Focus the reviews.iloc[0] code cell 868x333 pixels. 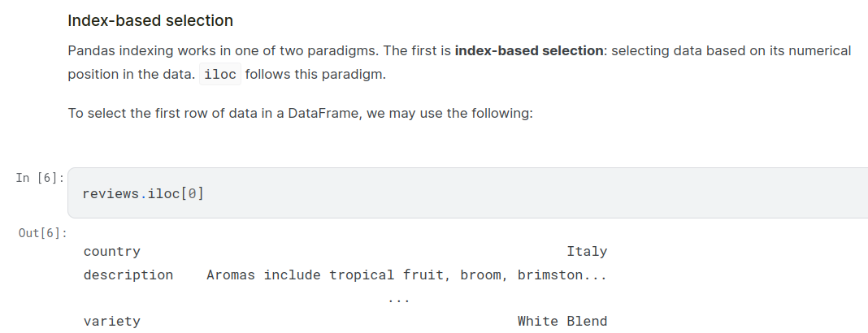coord(488,193)
